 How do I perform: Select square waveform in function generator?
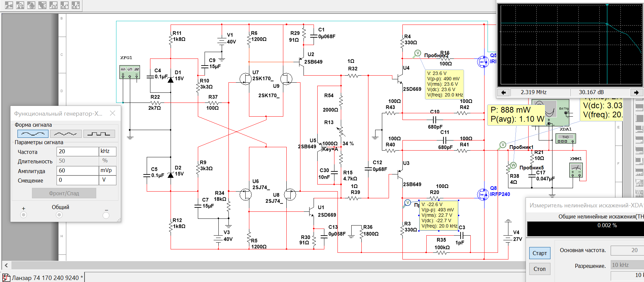99,134
